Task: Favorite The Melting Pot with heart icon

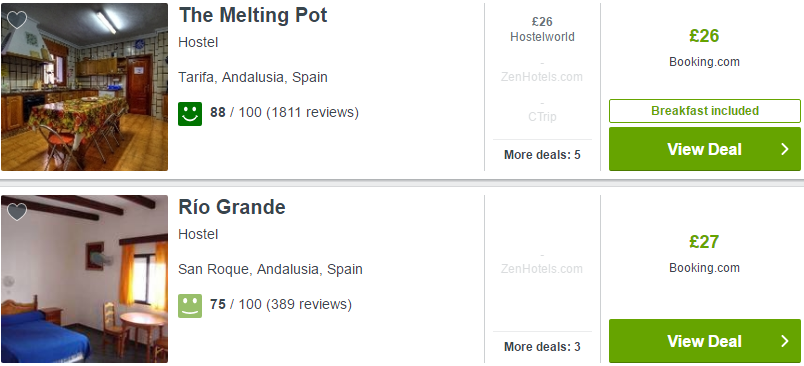Action: pyautogui.click(x=17, y=20)
